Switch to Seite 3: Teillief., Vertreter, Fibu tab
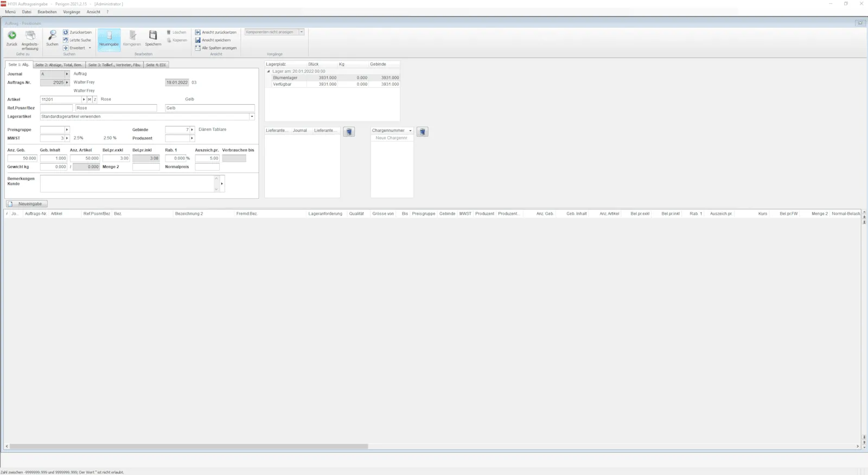Screen dimensions: 868x475 [x=114, y=65]
